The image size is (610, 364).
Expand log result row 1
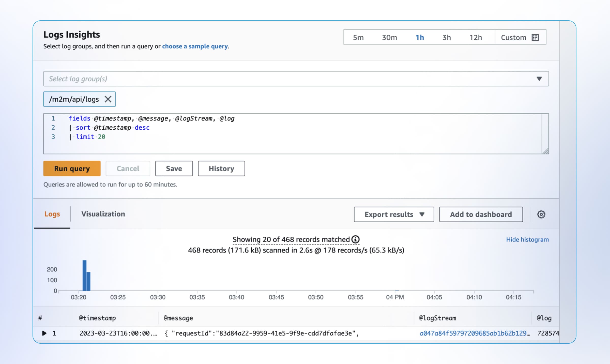(44, 333)
